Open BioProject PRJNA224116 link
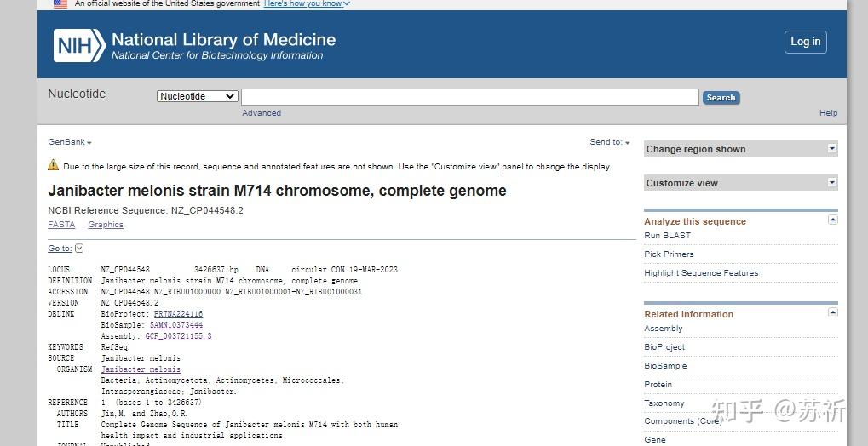This screenshot has width=868, height=446. 178,314
